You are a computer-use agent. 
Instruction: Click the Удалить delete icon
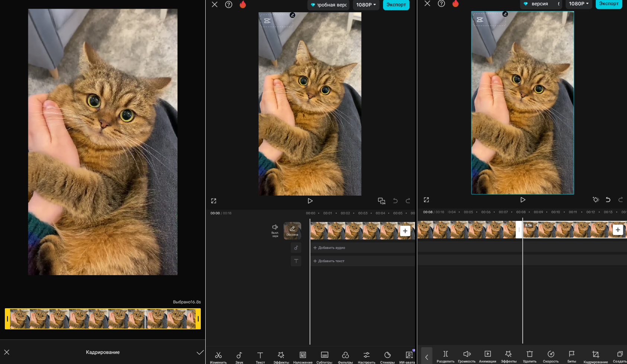530,356
